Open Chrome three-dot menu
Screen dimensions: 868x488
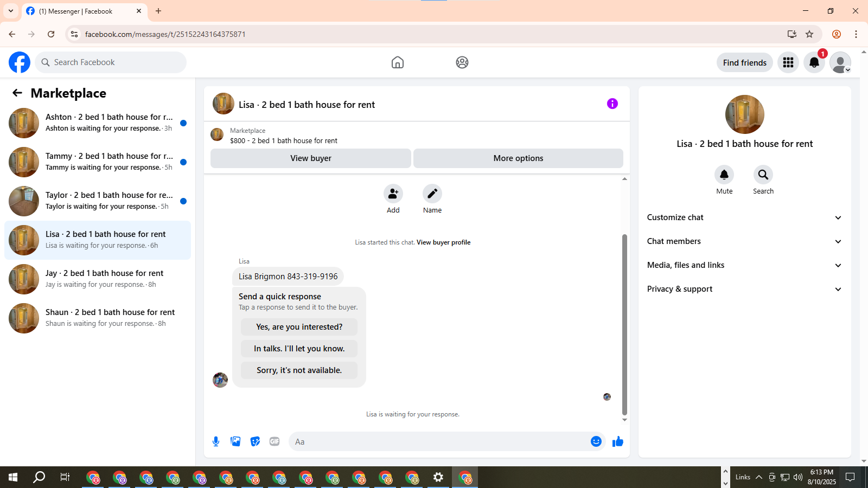point(856,34)
